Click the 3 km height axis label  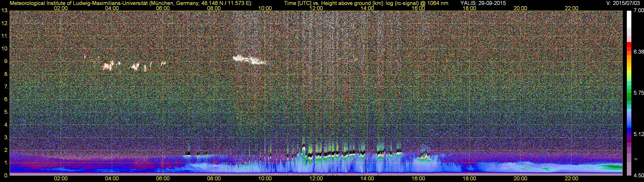click(6, 138)
